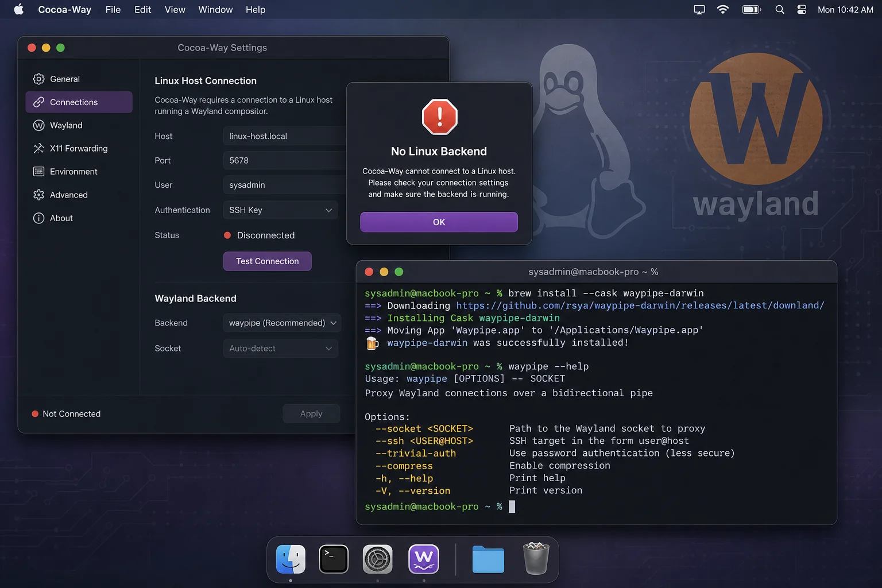Click the "-V, --version" option in Terminal

point(413,491)
